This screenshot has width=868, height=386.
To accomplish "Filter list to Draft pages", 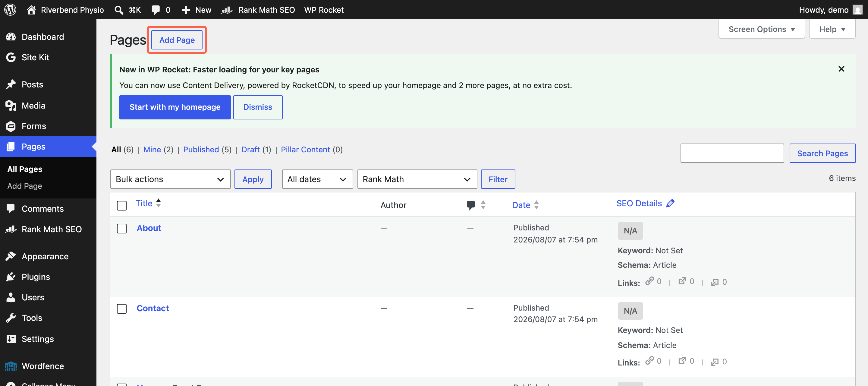I will (250, 149).
